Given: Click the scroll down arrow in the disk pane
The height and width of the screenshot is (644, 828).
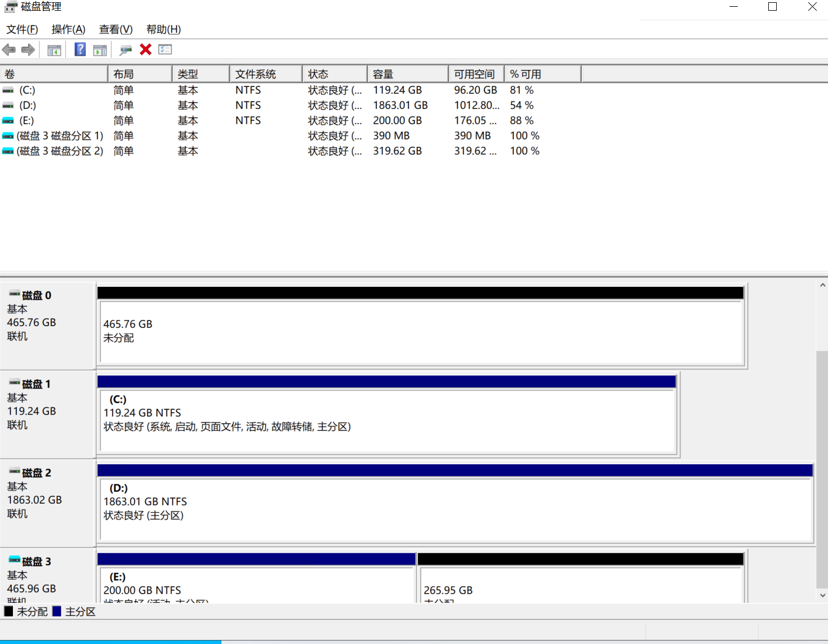Looking at the screenshot, I should click(x=822, y=595).
